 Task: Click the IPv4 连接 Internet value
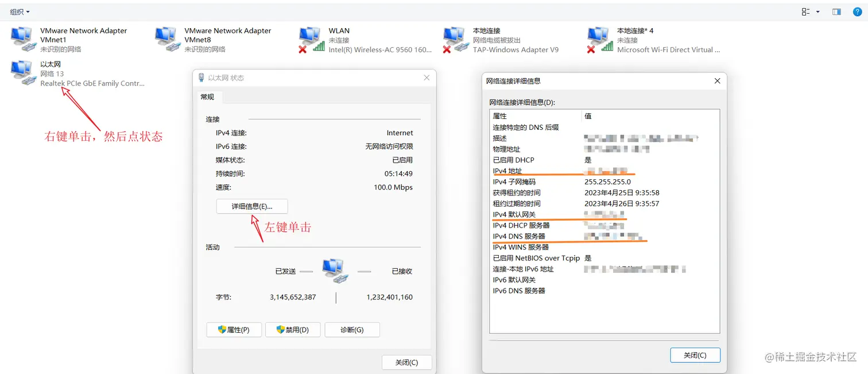pos(400,133)
